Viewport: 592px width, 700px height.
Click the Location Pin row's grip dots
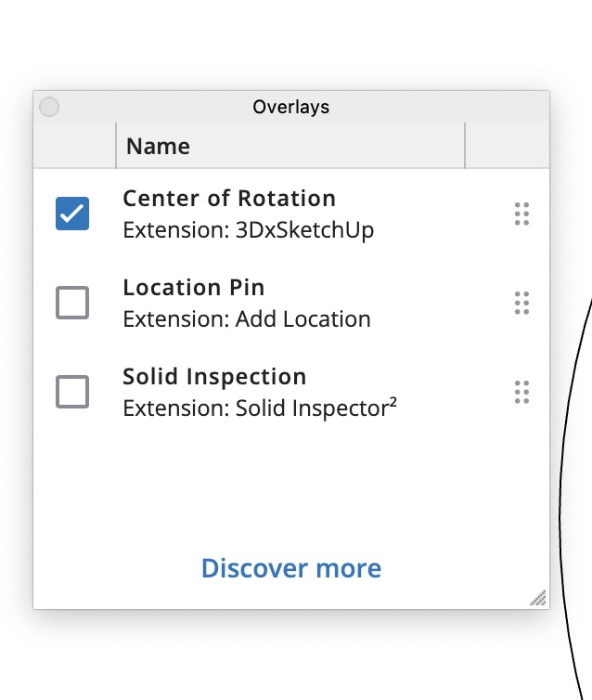(x=521, y=303)
